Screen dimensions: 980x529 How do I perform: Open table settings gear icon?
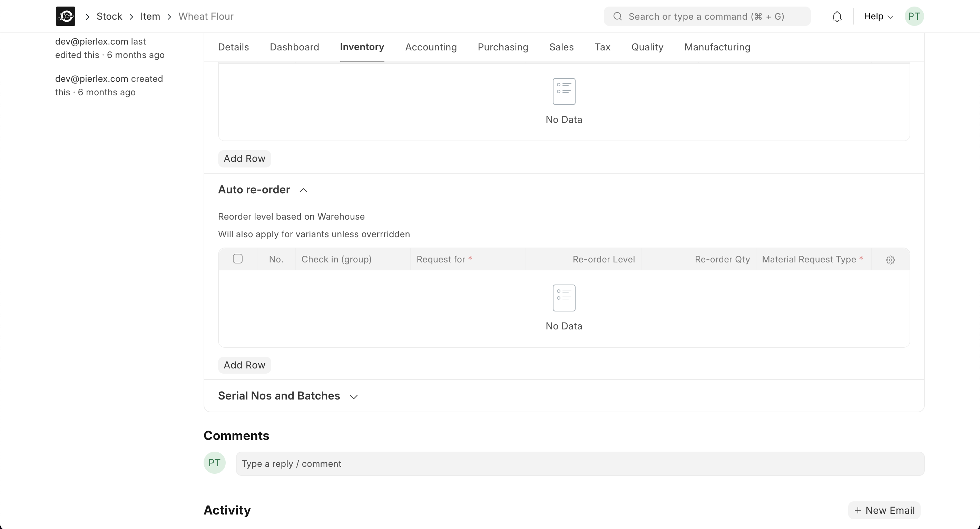[890, 260]
